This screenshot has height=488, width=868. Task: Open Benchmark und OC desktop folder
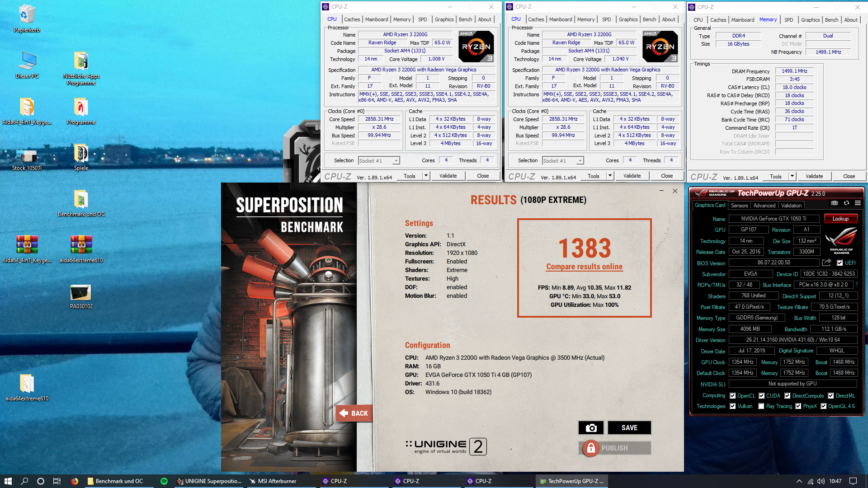[x=81, y=203]
